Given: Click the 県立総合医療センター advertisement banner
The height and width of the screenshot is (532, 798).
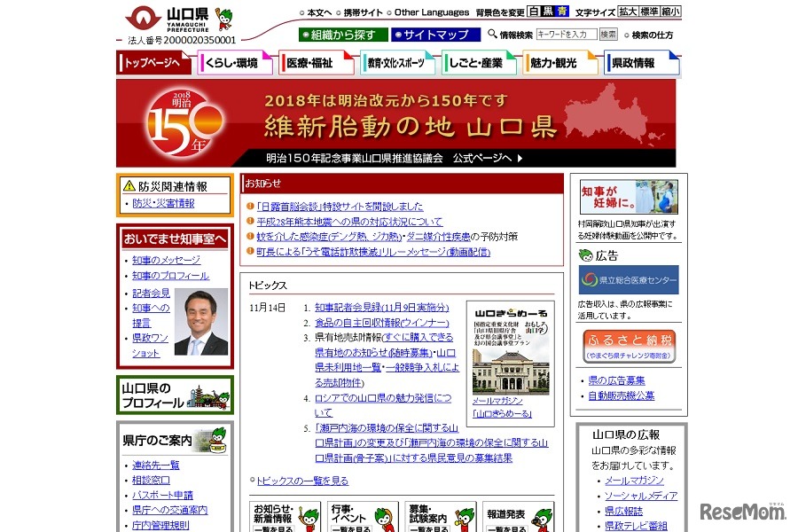Looking at the screenshot, I should point(629,279).
